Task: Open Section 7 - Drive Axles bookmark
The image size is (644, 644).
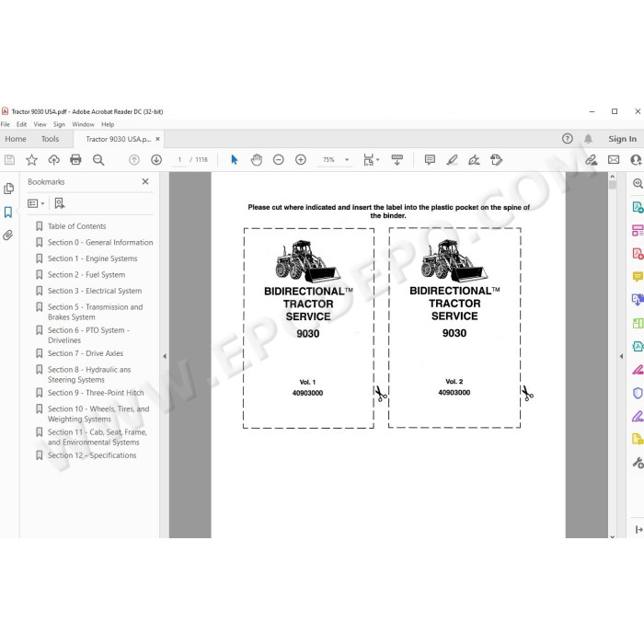Action: coord(85,352)
